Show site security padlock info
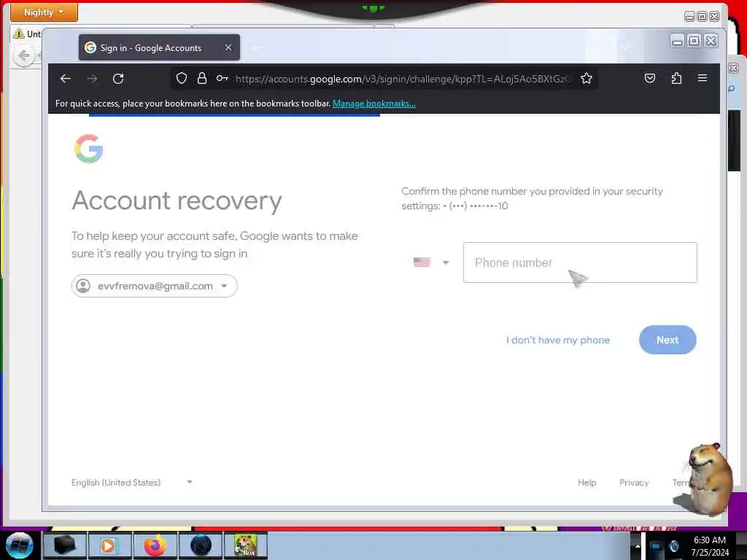 coord(202,78)
